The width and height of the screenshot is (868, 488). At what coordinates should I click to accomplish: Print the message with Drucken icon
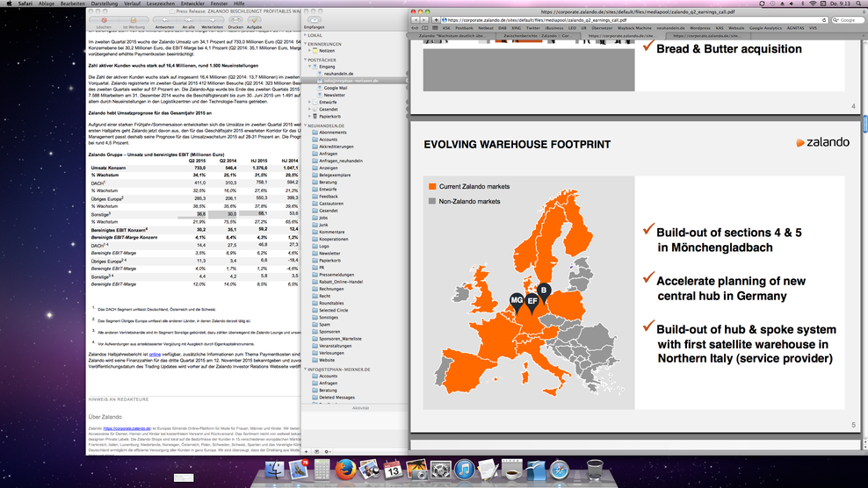click(x=235, y=20)
